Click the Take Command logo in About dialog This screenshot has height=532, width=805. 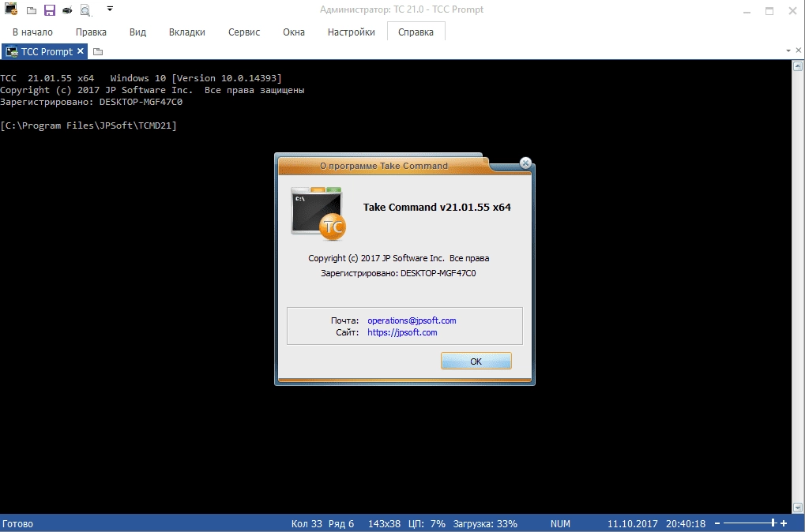(x=318, y=213)
